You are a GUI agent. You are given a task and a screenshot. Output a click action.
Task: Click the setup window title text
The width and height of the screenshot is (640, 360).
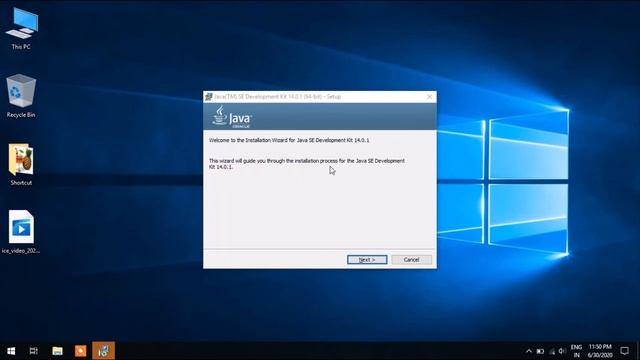278,97
